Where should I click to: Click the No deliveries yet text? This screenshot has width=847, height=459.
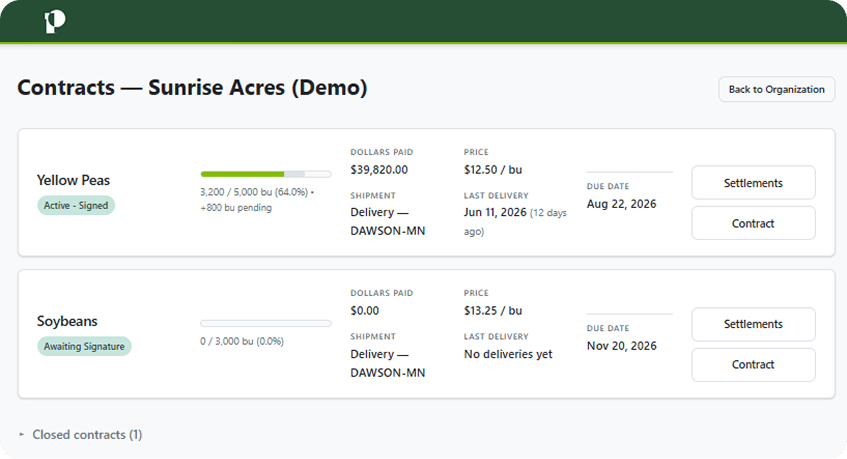point(508,354)
